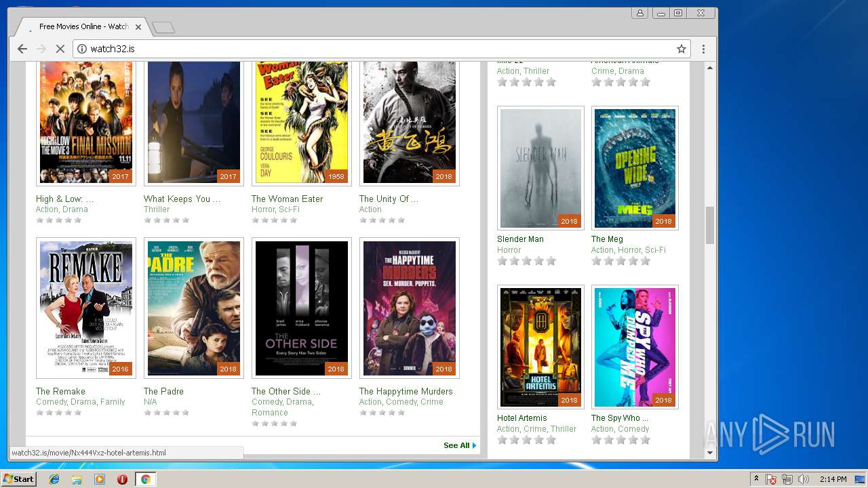Image resolution: width=868 pixels, height=488 pixels.
Task: Click 'The Spy Who ...' title link
Action: tap(619, 418)
